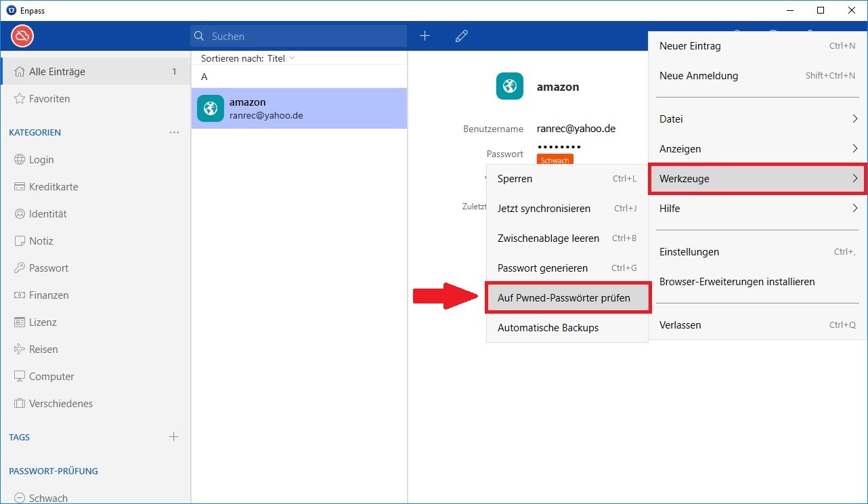Click the PASSWORT-PRÜFUNG section header
Image resolution: width=868 pixels, height=504 pixels.
click(53, 471)
